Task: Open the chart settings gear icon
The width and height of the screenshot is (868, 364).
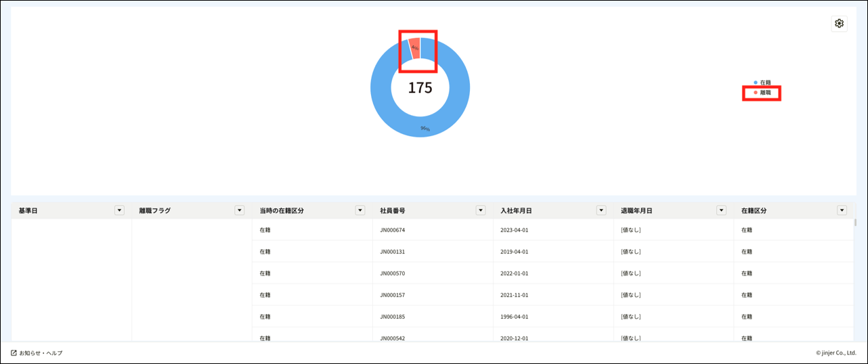Action: click(839, 24)
